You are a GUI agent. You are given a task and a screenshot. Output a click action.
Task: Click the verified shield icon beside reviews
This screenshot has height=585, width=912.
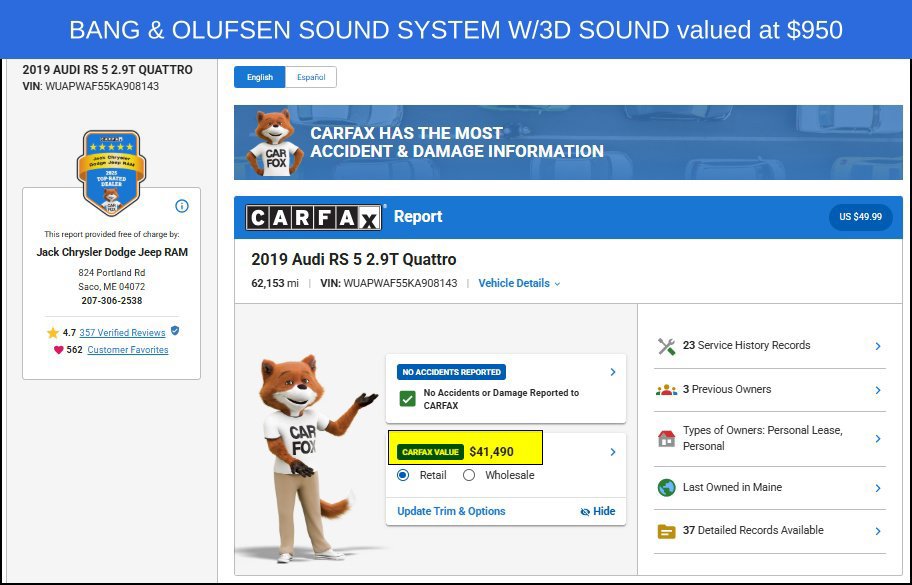tap(175, 331)
